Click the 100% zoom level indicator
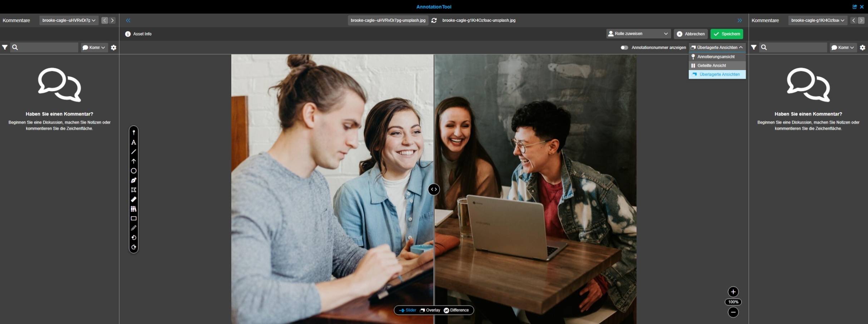 pos(733,302)
